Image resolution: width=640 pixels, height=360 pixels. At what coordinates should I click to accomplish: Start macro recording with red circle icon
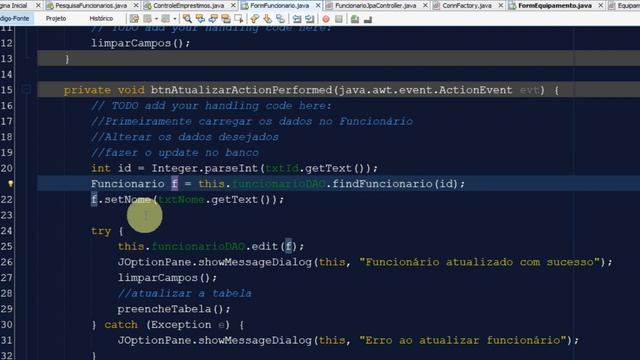[326, 19]
